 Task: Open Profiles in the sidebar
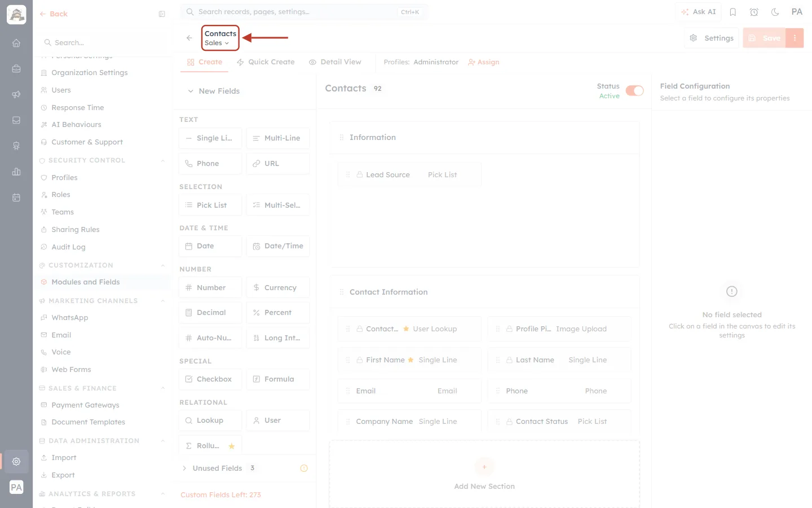[103, 177]
